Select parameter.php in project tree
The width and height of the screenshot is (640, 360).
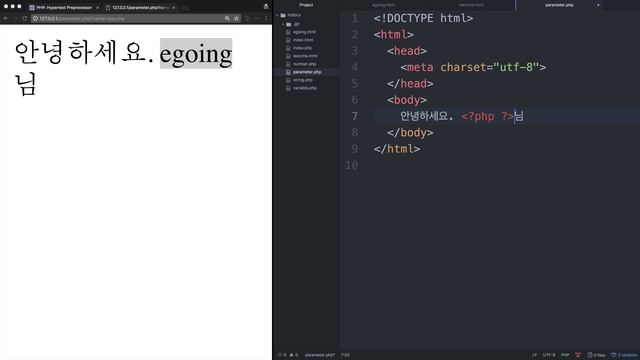point(307,72)
